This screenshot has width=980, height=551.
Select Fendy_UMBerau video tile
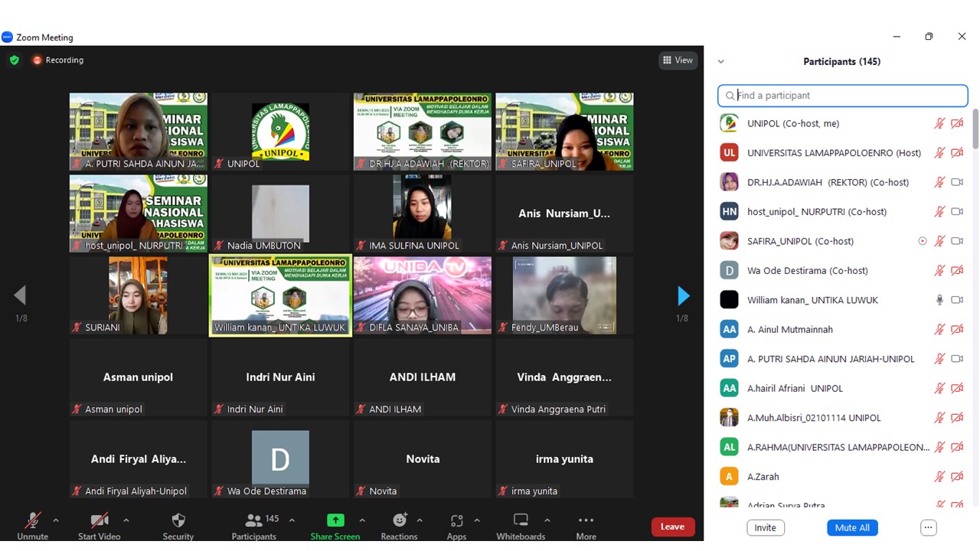(x=564, y=295)
